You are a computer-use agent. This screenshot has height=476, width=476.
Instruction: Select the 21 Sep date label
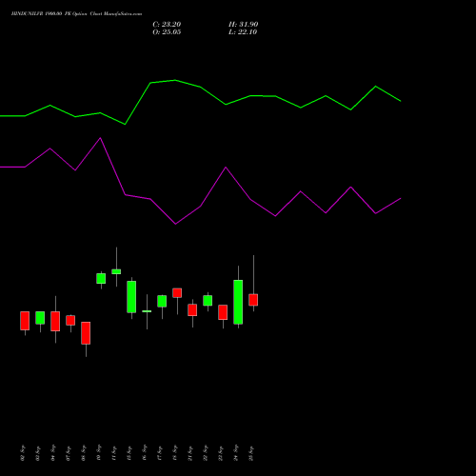click(190, 452)
